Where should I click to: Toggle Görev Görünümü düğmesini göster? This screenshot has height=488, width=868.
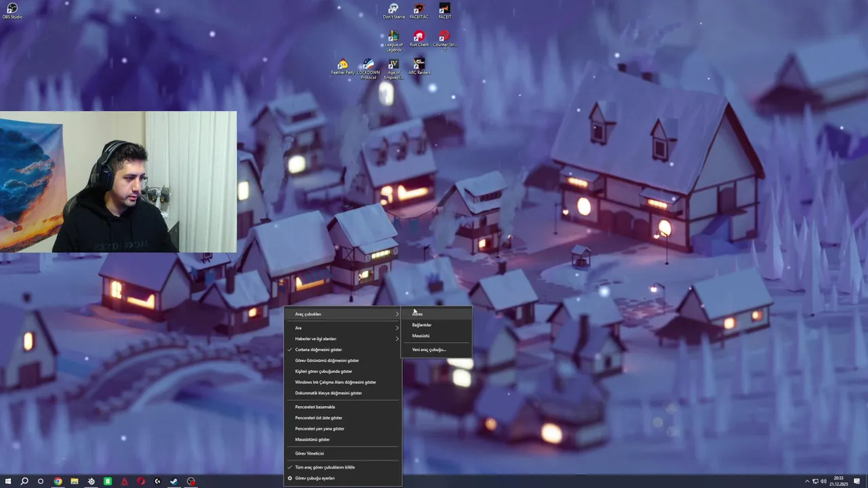pos(343,361)
